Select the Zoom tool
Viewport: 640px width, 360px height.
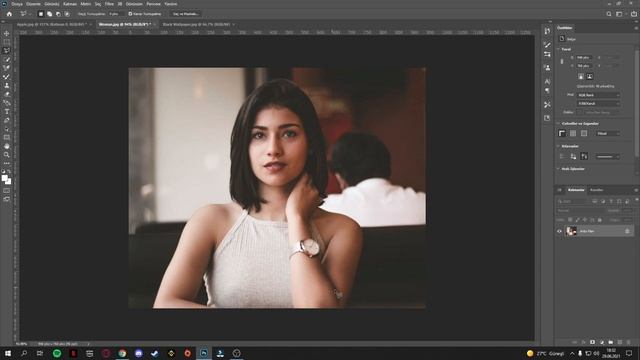click(7, 155)
